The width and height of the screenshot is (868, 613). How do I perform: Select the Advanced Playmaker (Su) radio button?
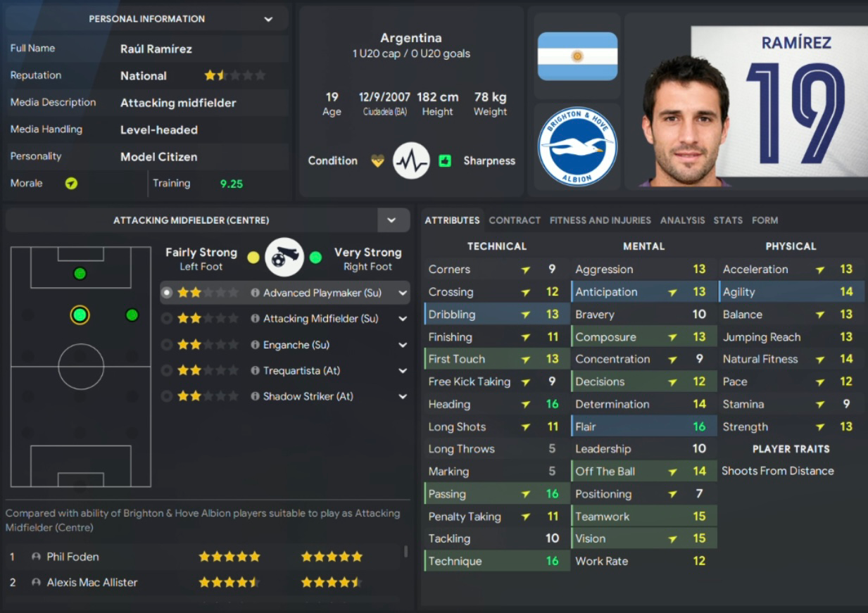167,293
